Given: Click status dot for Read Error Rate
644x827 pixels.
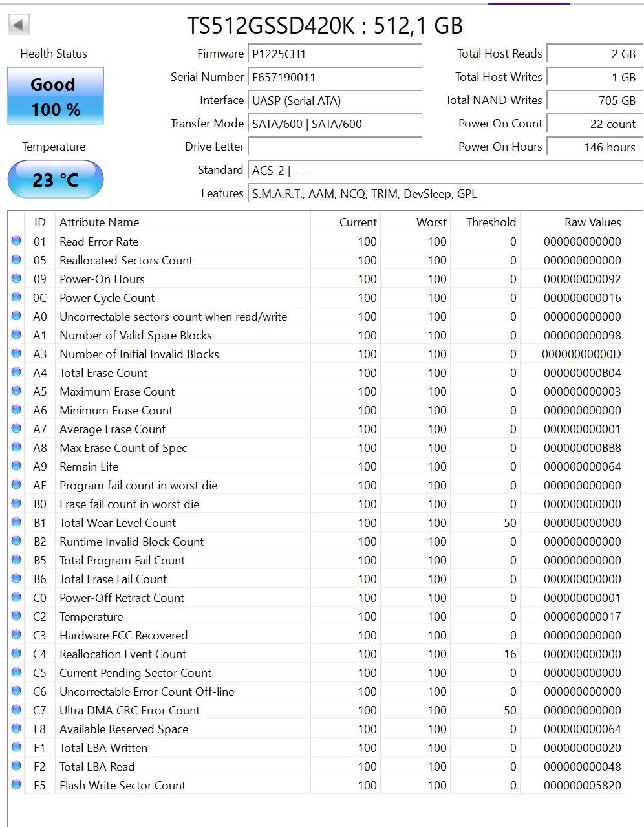Looking at the screenshot, I should pyautogui.click(x=16, y=241).
